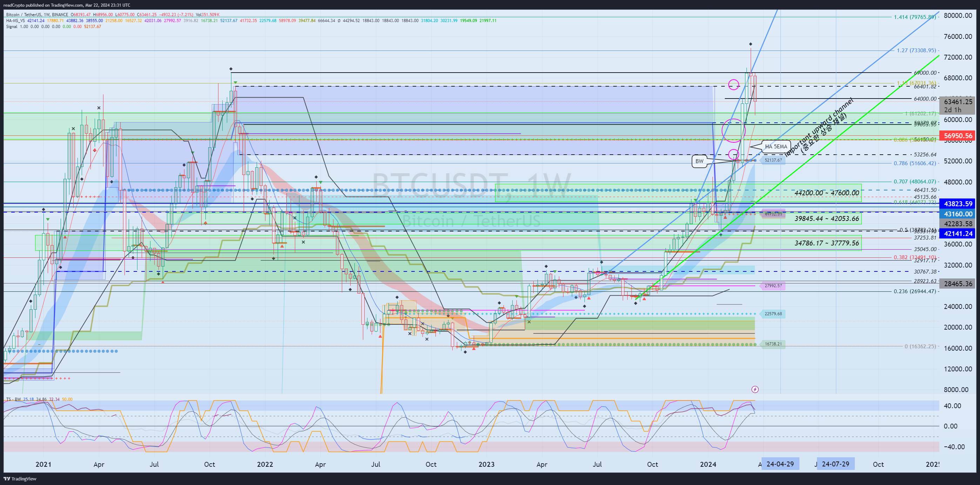The image size is (980, 485).
Task: Select the BW callout label
Action: click(699, 161)
